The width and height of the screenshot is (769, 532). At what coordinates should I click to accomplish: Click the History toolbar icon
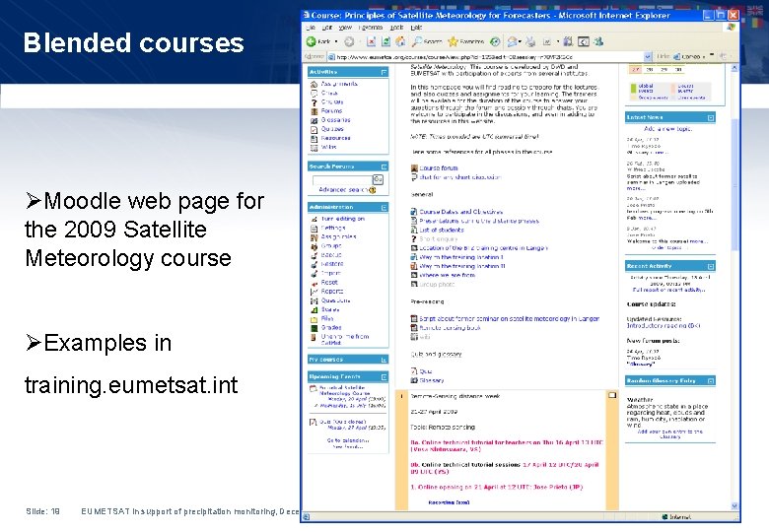[495, 41]
